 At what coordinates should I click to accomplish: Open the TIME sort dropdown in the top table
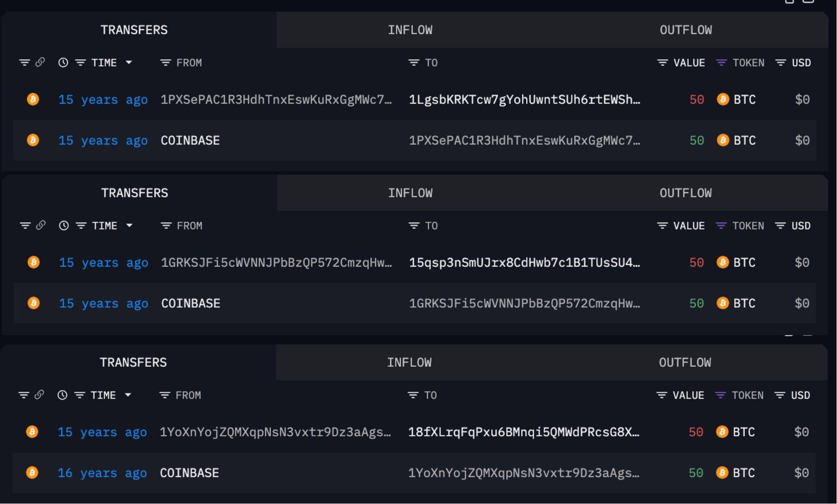(129, 63)
